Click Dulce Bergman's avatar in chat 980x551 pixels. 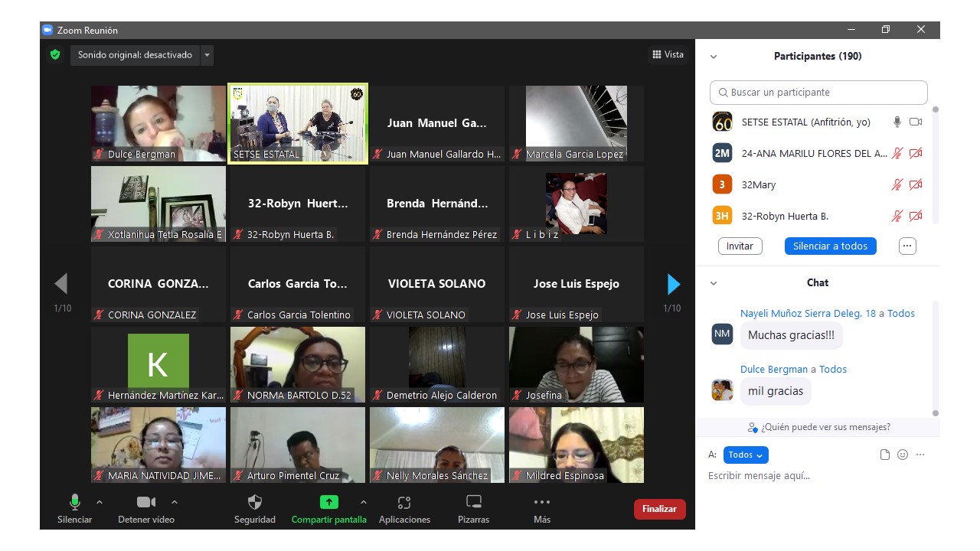point(722,390)
